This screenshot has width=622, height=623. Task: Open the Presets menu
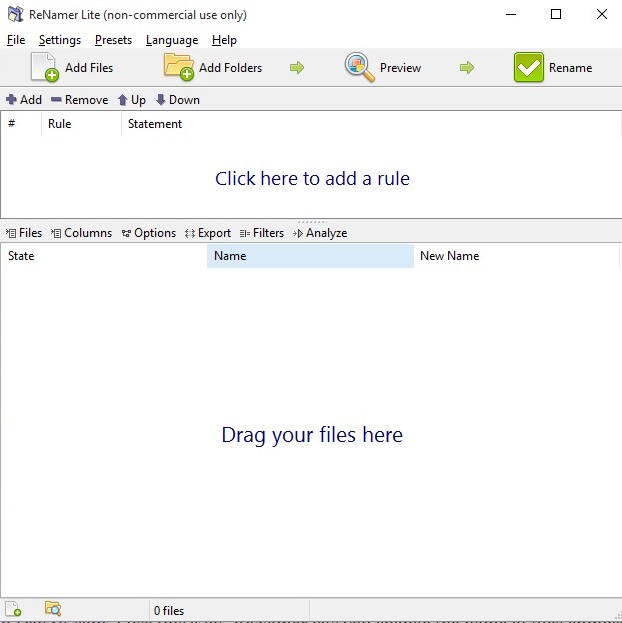click(113, 40)
